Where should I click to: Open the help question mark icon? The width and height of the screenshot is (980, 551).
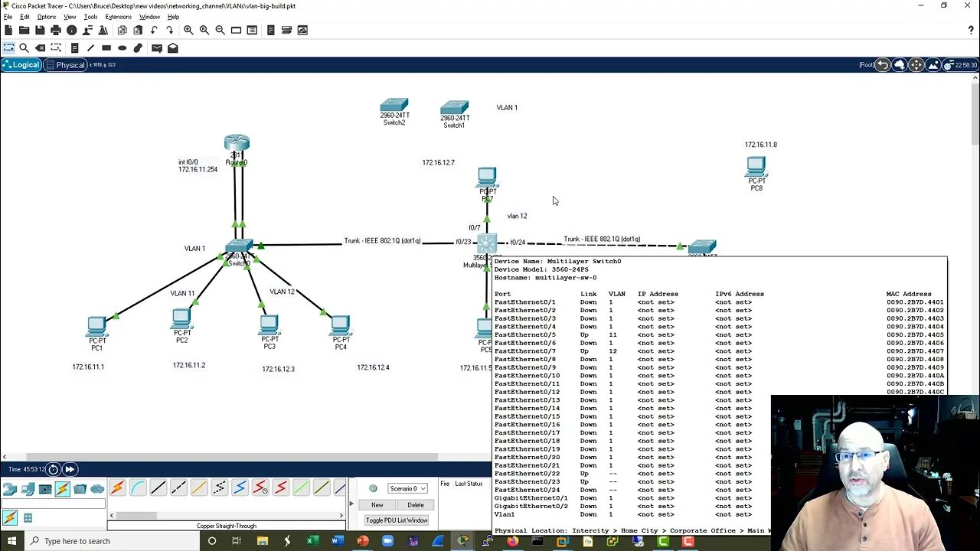point(971,30)
